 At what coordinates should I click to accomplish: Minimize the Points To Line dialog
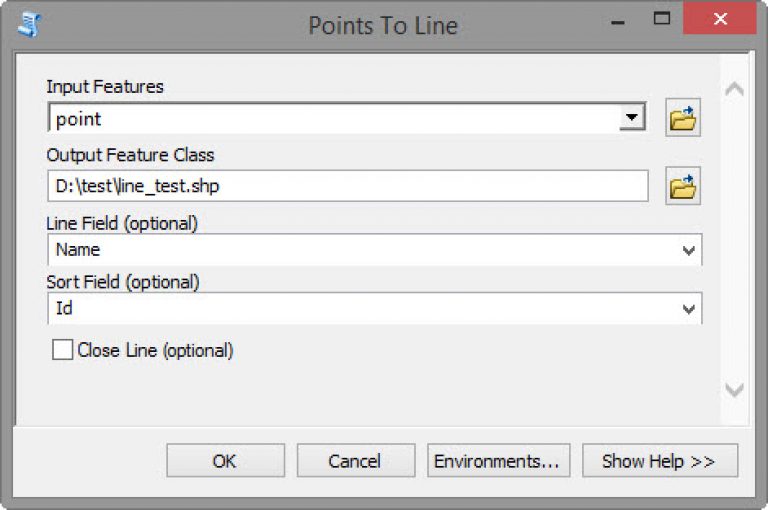[x=618, y=23]
